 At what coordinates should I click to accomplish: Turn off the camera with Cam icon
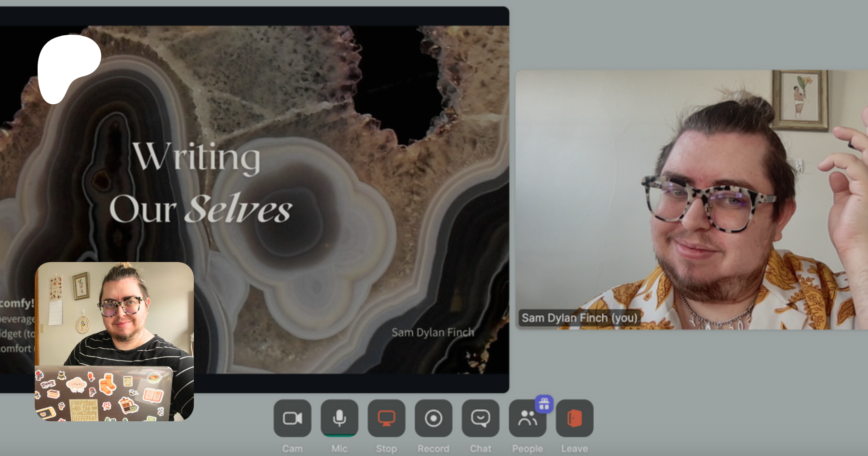[292, 418]
